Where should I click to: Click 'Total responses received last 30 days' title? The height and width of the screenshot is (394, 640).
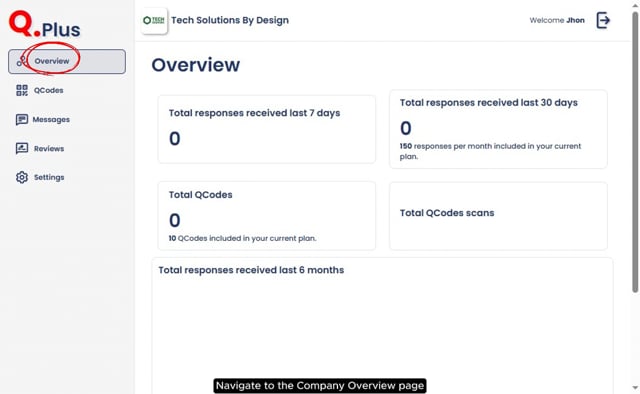489,103
